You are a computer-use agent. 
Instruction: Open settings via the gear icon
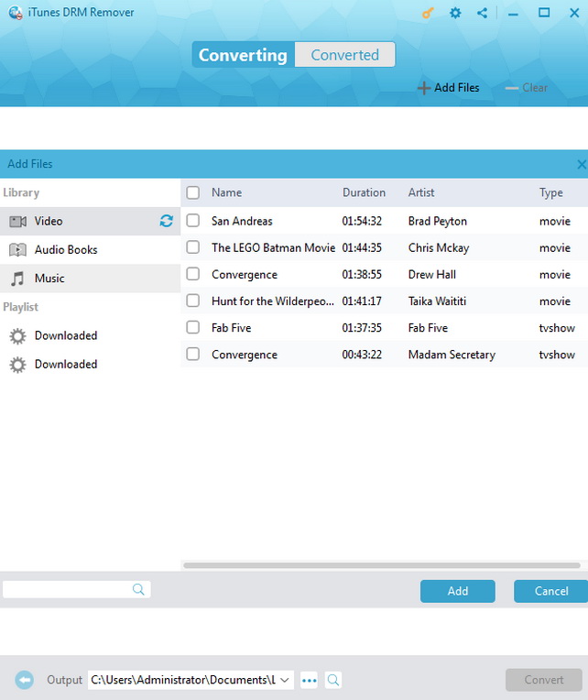tap(455, 13)
